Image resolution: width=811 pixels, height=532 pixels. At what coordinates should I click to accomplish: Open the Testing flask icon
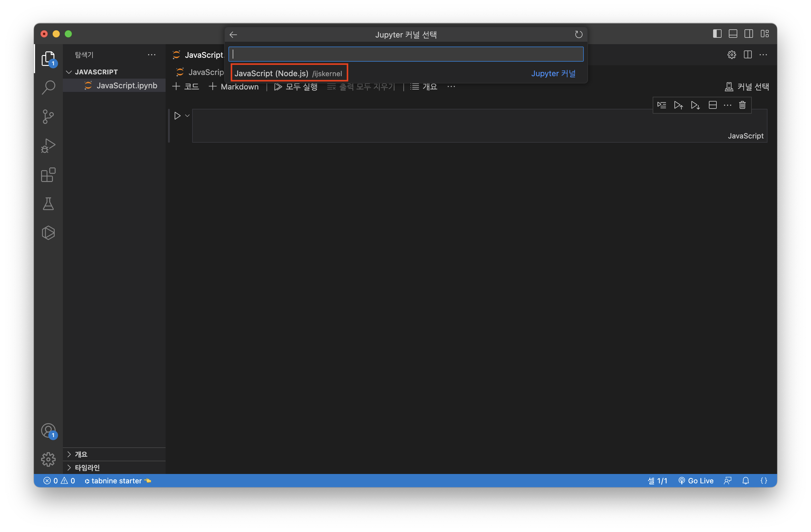[48, 204]
